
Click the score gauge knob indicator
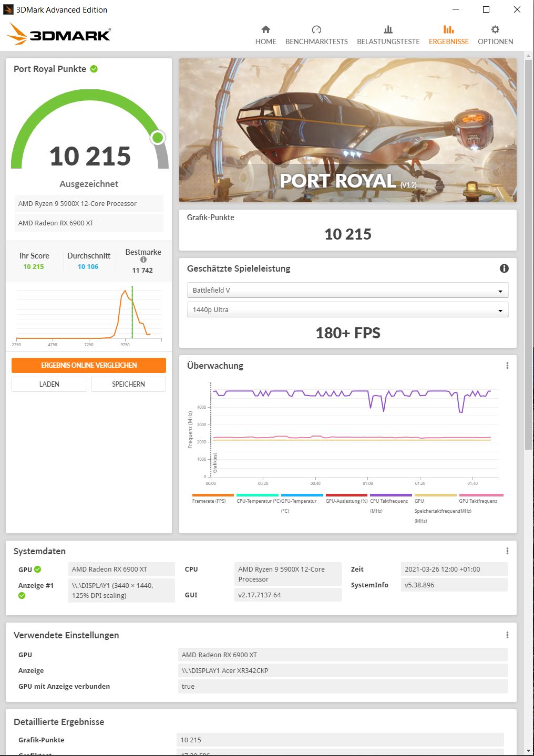[x=158, y=138]
